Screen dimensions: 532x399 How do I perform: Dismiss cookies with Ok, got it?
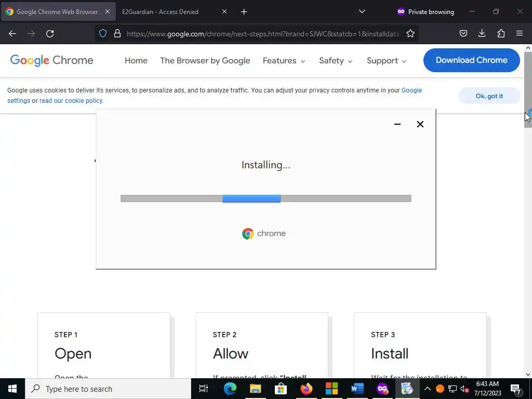coord(489,96)
